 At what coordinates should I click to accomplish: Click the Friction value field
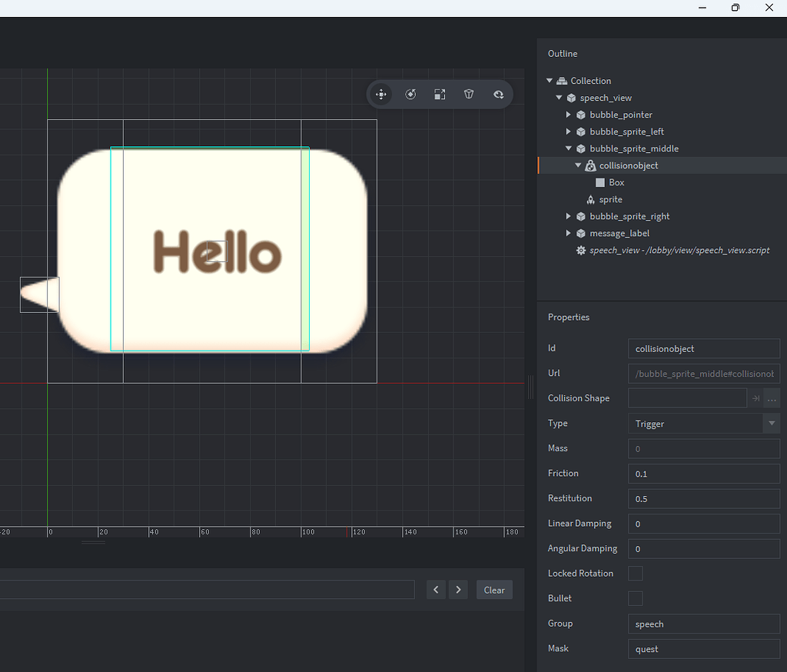pos(703,474)
